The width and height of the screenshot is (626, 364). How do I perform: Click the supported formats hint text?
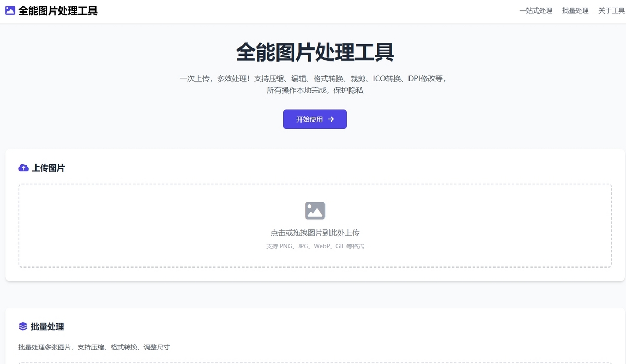315,246
